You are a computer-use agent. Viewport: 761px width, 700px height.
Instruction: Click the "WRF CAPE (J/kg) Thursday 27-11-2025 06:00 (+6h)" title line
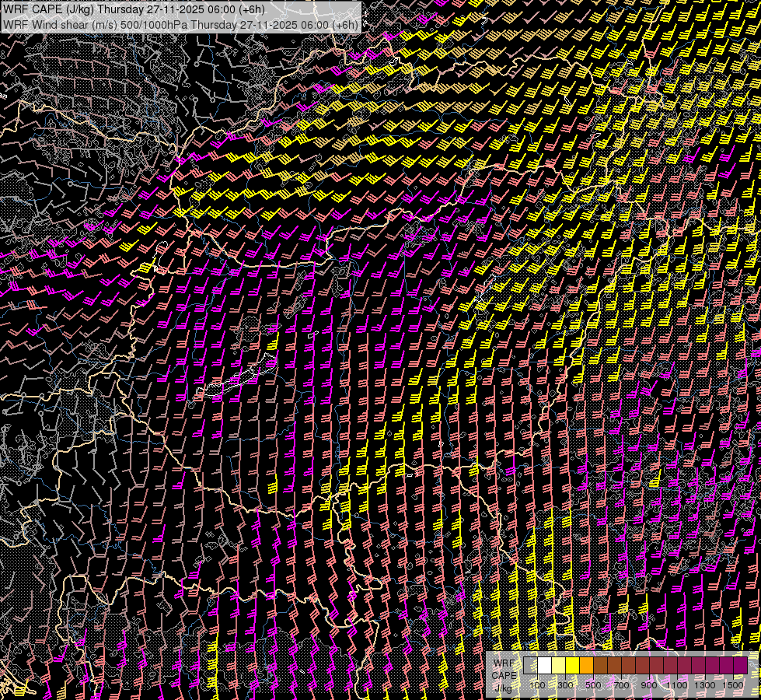134,9
